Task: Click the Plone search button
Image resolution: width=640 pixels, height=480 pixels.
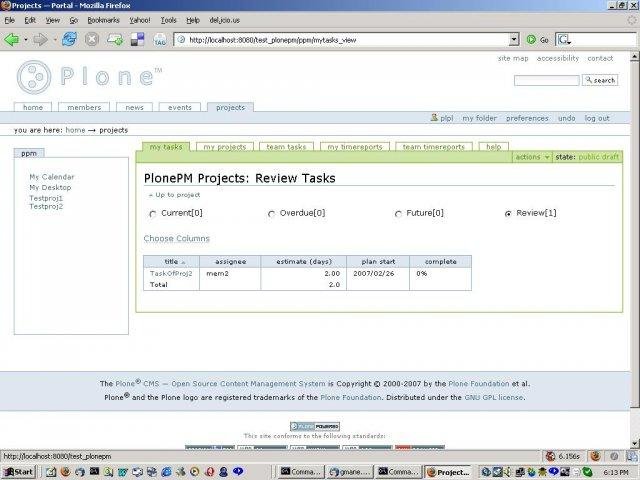Action: [x=600, y=80]
